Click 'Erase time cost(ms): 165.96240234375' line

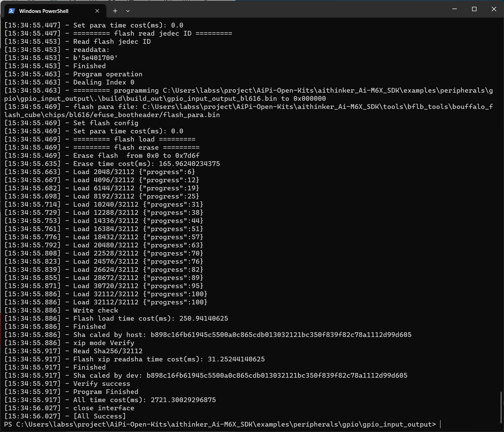click(x=112, y=164)
